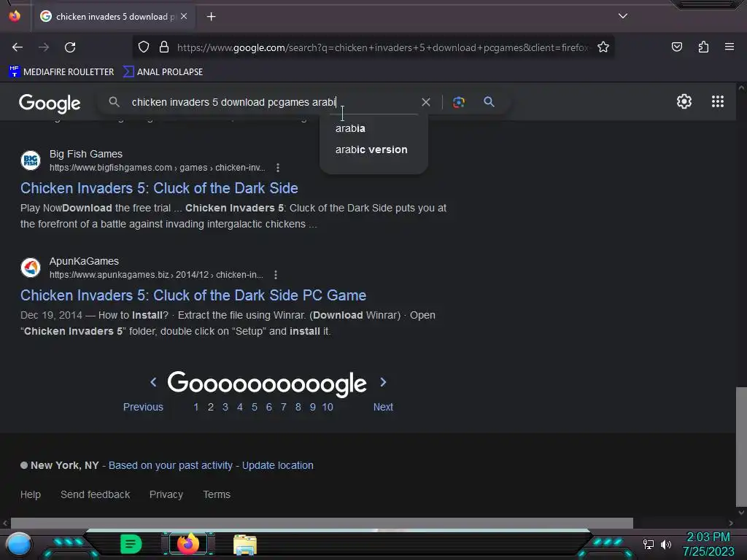Click the Firefox taskbar icon

point(187,543)
